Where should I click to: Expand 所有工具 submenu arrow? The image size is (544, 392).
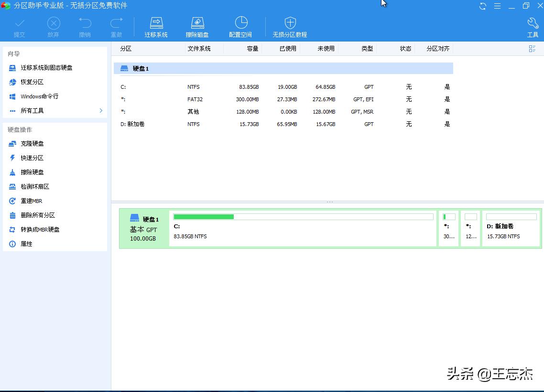pyautogui.click(x=101, y=111)
